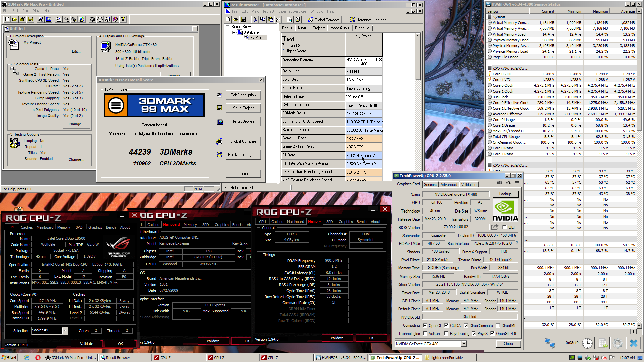The width and height of the screenshot is (644, 362).
Task: Toggle Vulkan checkbox in GPU-Z
Action: [x=425, y=334]
